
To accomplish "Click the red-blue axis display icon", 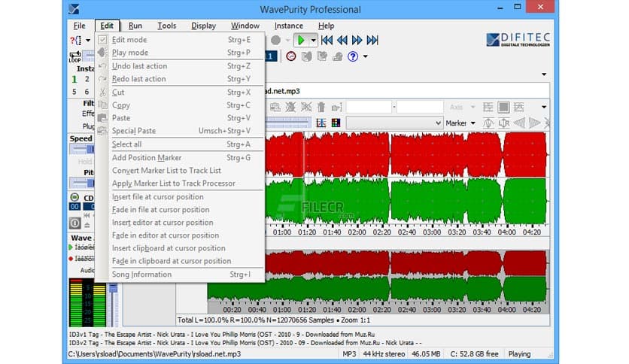I will (321, 123).
